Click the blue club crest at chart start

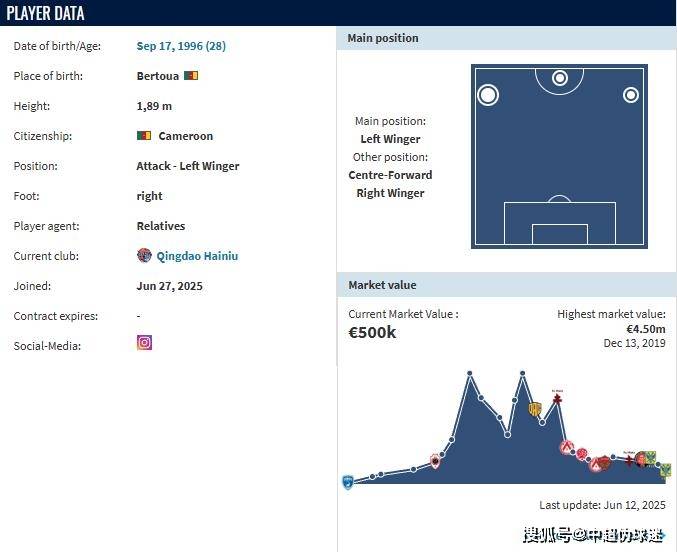[x=348, y=481]
